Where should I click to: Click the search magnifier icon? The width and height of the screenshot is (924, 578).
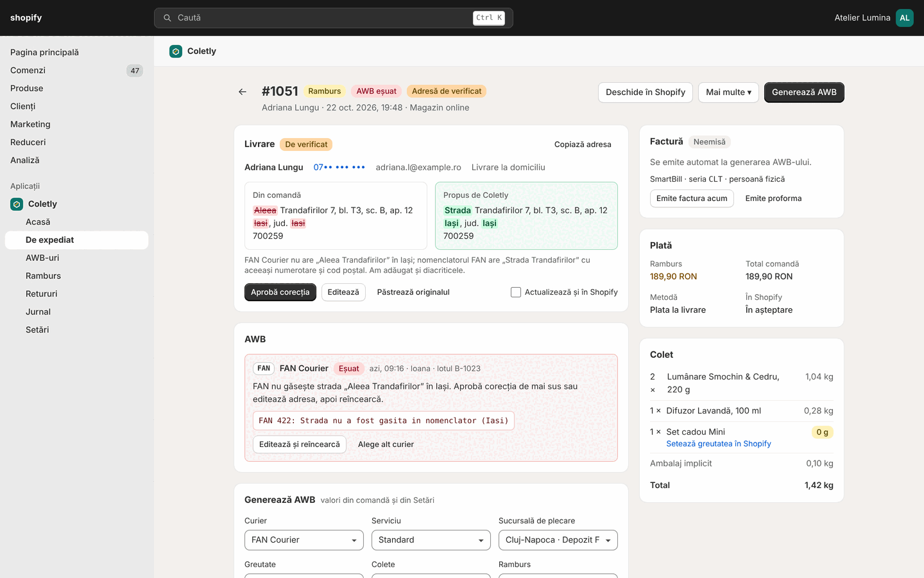tap(167, 18)
